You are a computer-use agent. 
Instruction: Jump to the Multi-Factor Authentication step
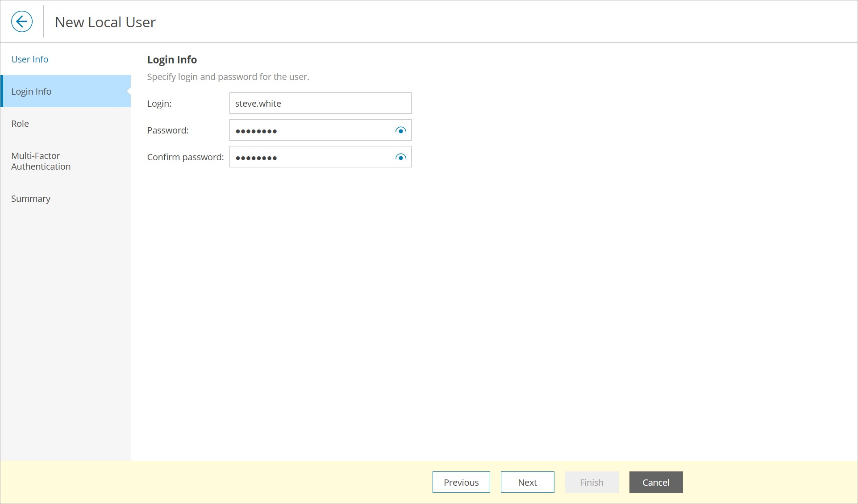pyautogui.click(x=41, y=161)
